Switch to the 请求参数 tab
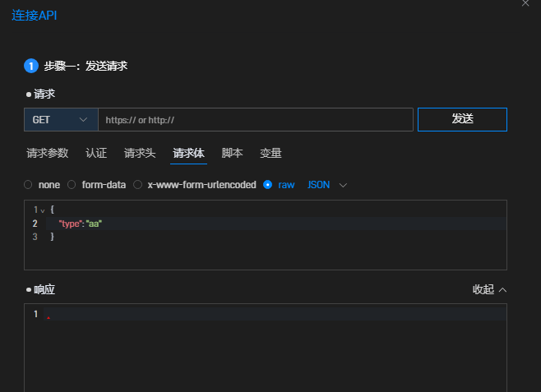 [x=48, y=153]
